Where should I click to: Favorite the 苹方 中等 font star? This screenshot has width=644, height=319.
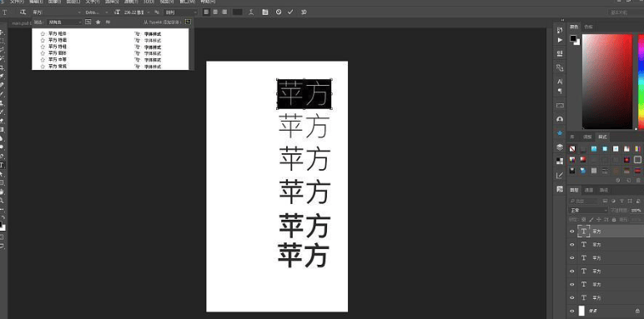coord(43,59)
